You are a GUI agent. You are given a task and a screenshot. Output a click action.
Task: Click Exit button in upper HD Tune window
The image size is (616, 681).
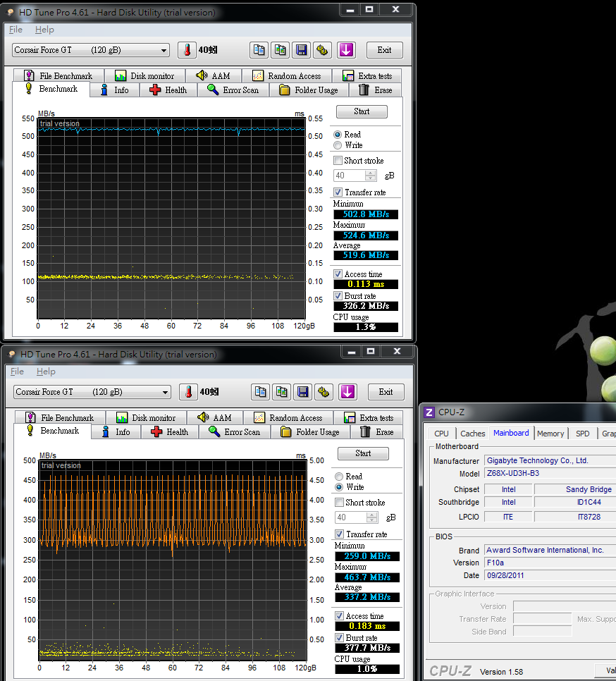pos(384,50)
